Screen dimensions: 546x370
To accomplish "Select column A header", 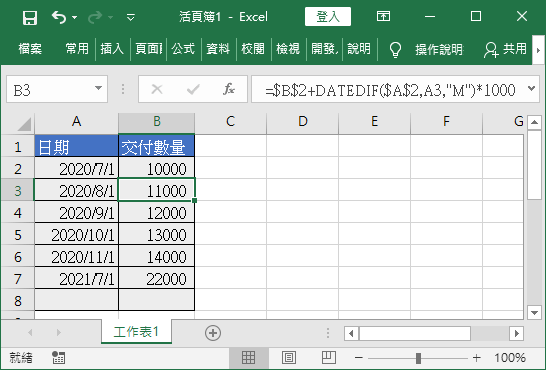I will click(77, 121).
